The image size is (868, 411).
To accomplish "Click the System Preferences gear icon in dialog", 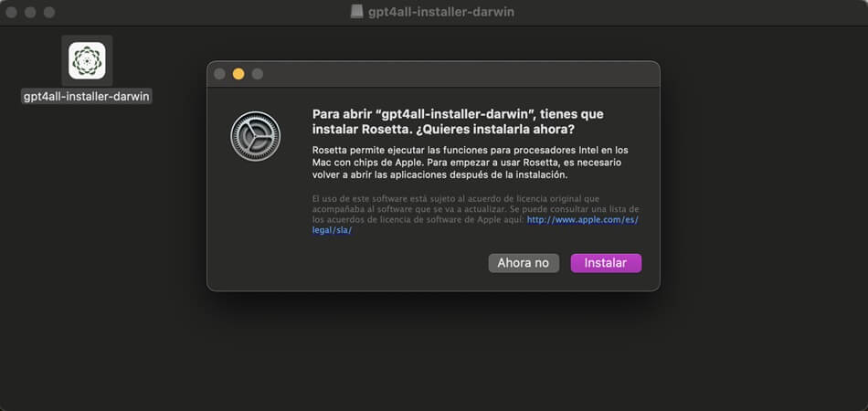I will coord(255,136).
